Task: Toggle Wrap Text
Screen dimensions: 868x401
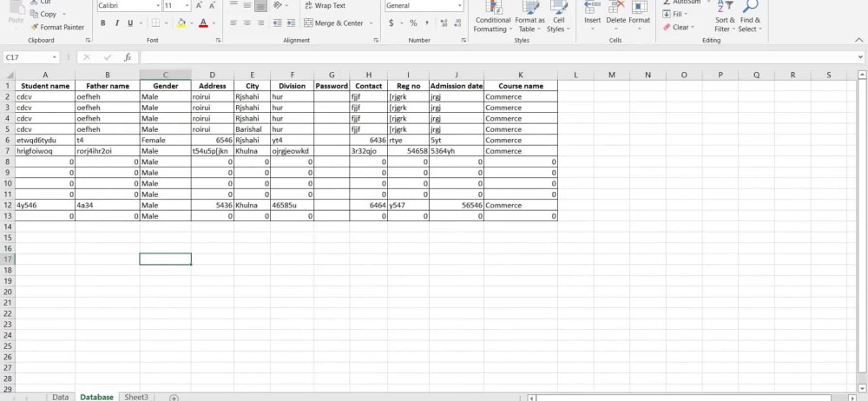Action: pyautogui.click(x=325, y=5)
